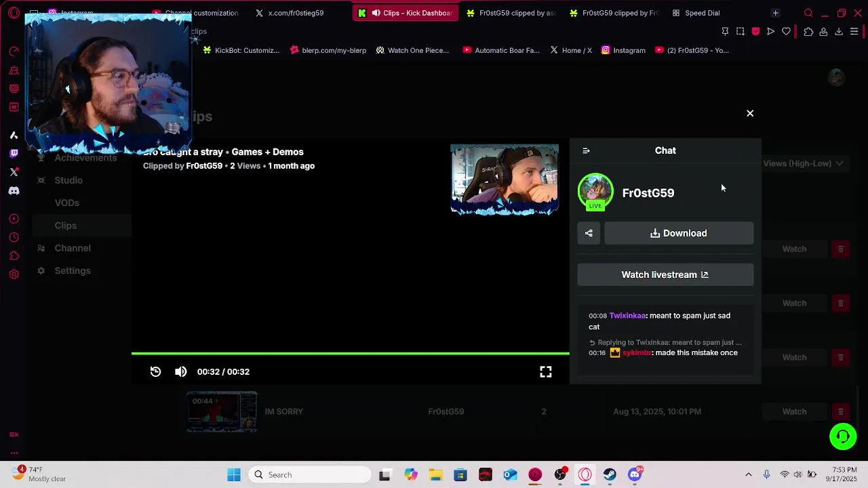Open Fr0stG59 profile avatar with LIVE badge
868x488 pixels.
pos(595,192)
